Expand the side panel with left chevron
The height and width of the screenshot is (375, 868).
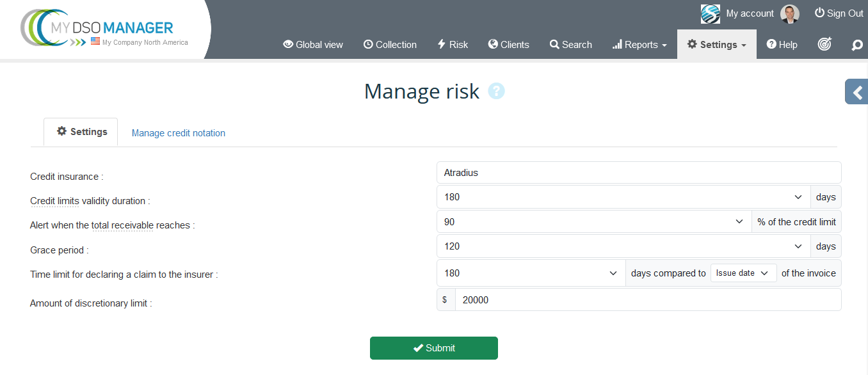tap(857, 92)
